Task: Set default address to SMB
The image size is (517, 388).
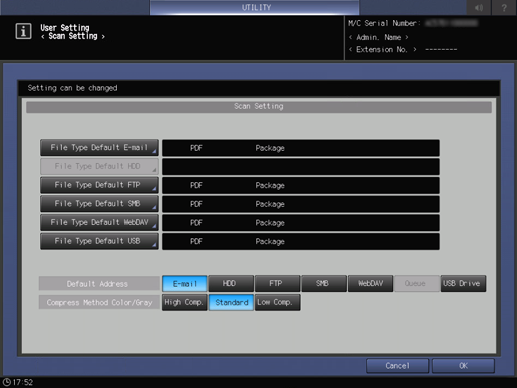Action: pyautogui.click(x=324, y=284)
